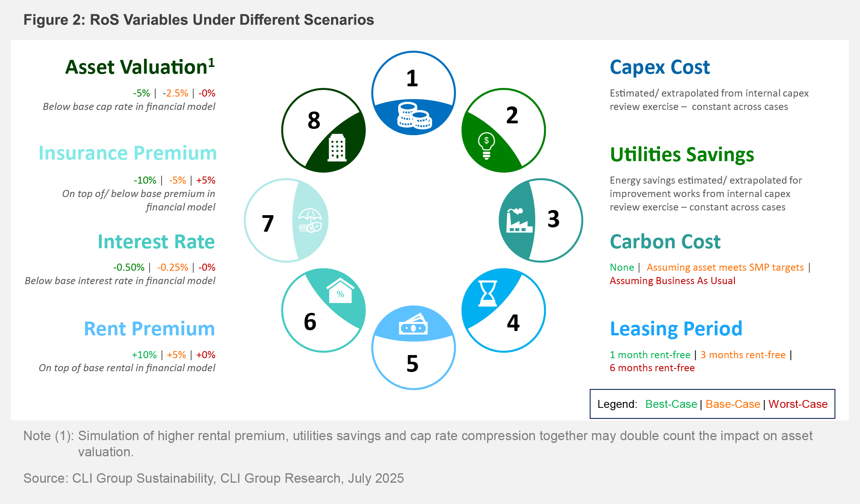The height and width of the screenshot is (504, 860).
Task: Click the house percent icon in circle 6
Action: (341, 291)
